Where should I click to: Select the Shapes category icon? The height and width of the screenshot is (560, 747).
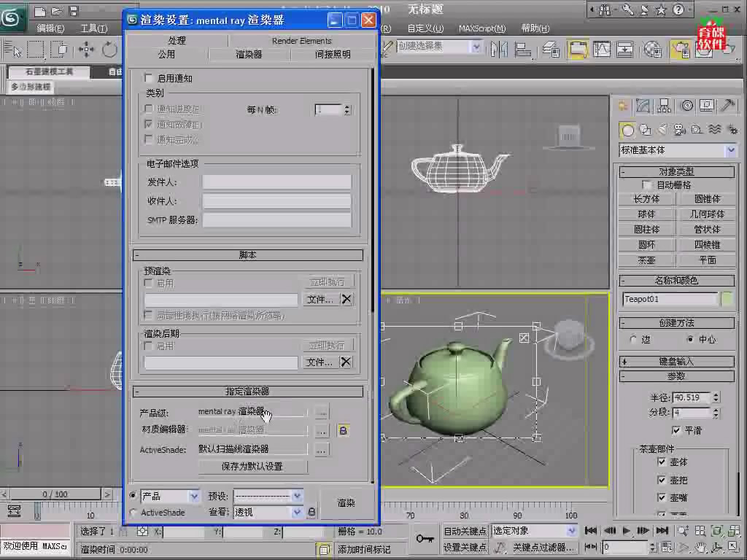coord(646,130)
